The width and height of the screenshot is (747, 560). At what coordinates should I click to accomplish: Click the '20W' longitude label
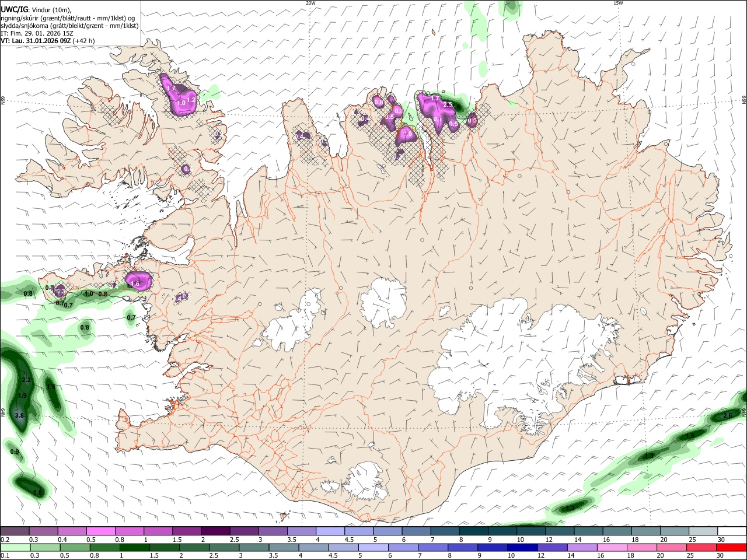[x=311, y=3]
